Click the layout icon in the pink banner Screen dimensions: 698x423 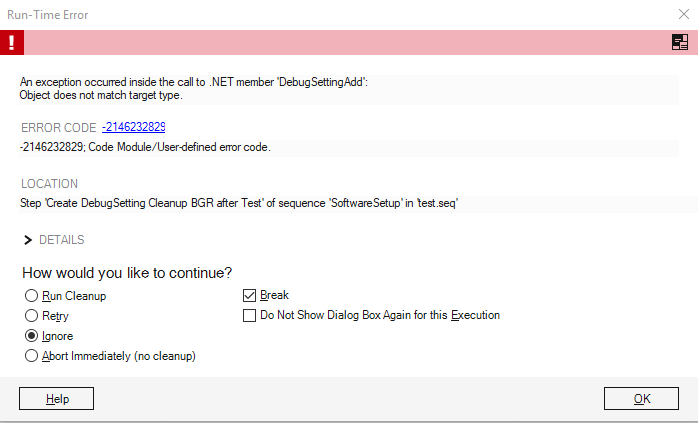pyautogui.click(x=680, y=42)
